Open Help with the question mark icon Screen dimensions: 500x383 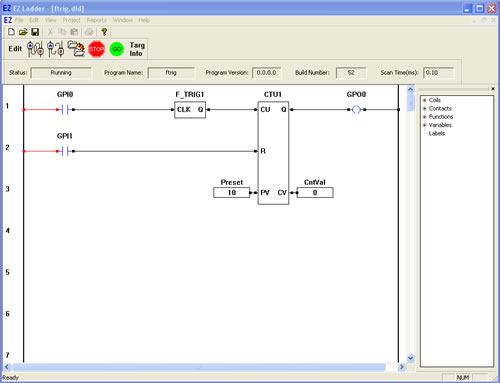[x=104, y=32]
